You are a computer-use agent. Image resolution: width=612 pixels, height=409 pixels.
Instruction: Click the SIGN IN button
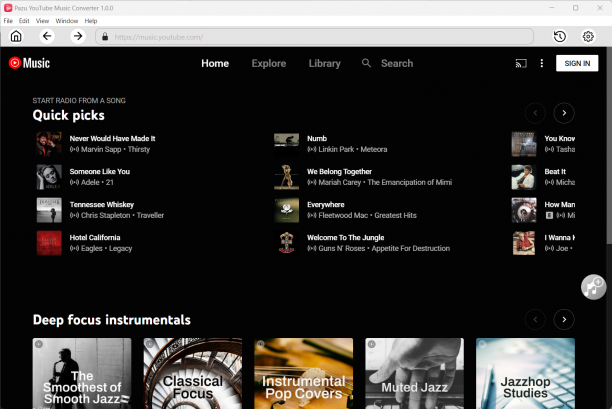[x=577, y=63]
